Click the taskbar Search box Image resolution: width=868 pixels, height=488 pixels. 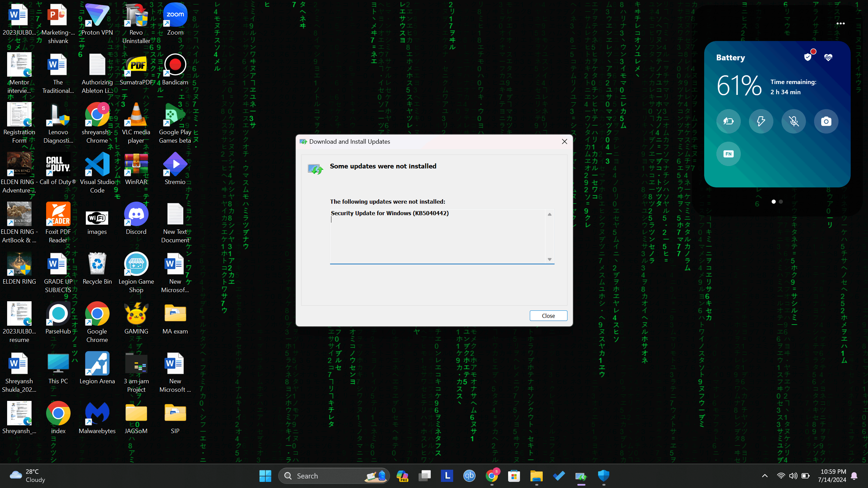pyautogui.click(x=334, y=476)
